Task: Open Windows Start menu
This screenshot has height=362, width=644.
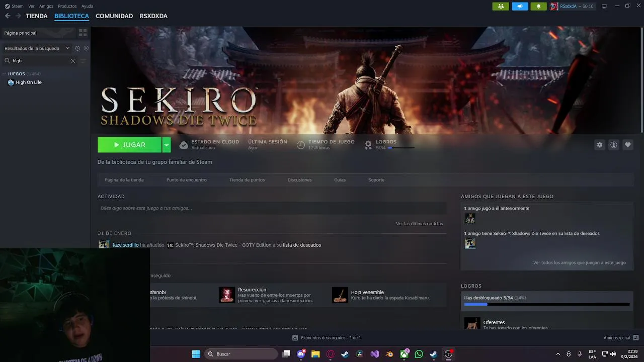Action: (196, 354)
